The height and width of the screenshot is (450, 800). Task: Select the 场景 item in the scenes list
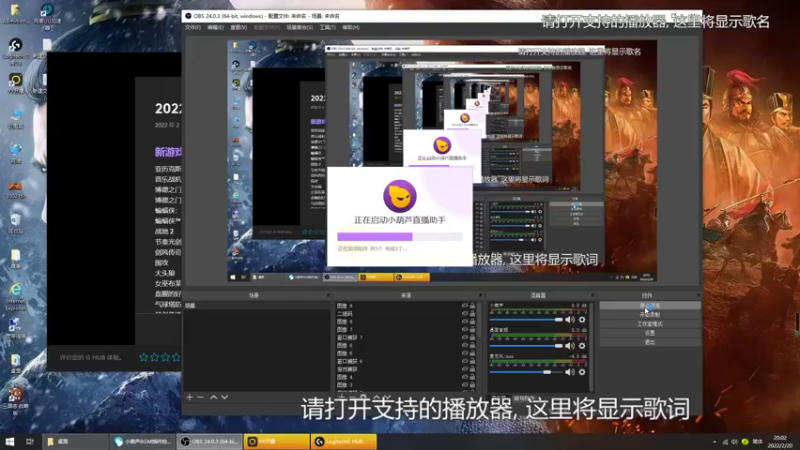[x=257, y=306]
